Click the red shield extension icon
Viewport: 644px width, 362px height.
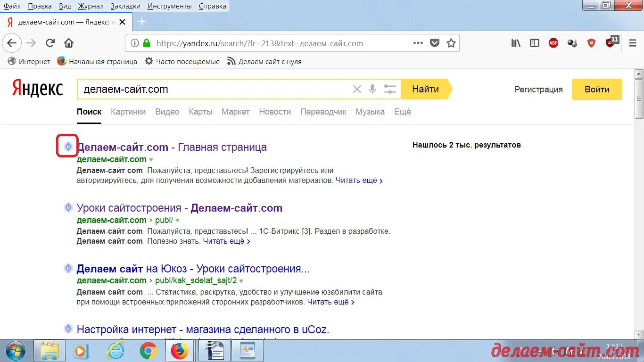(591, 43)
